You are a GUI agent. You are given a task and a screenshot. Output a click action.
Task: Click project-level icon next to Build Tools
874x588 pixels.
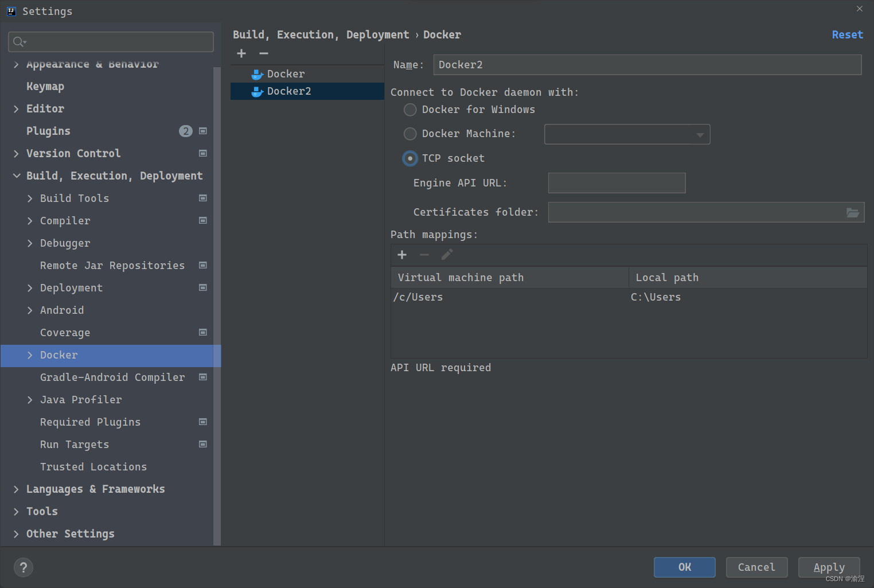(x=202, y=198)
